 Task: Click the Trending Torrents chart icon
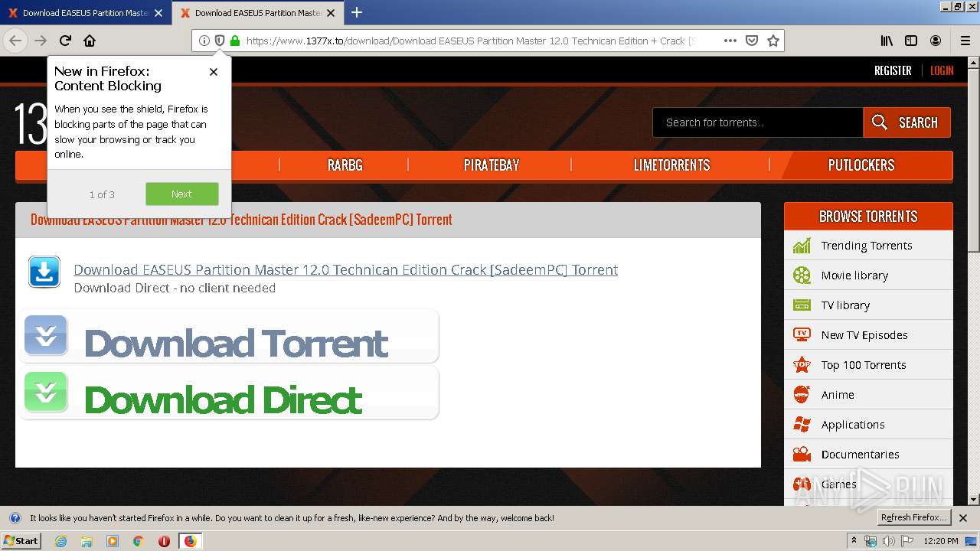tap(802, 246)
